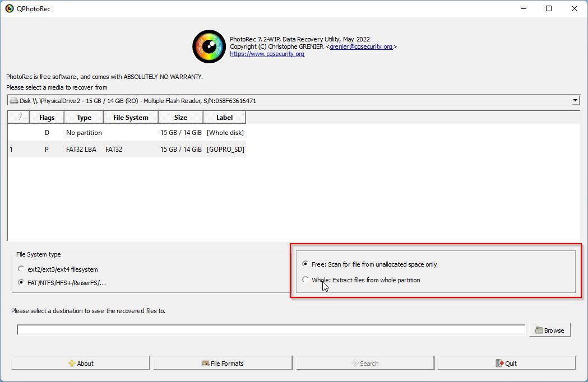The width and height of the screenshot is (588, 382).
Task: Click the exit icon on Quit button
Action: (x=500, y=364)
